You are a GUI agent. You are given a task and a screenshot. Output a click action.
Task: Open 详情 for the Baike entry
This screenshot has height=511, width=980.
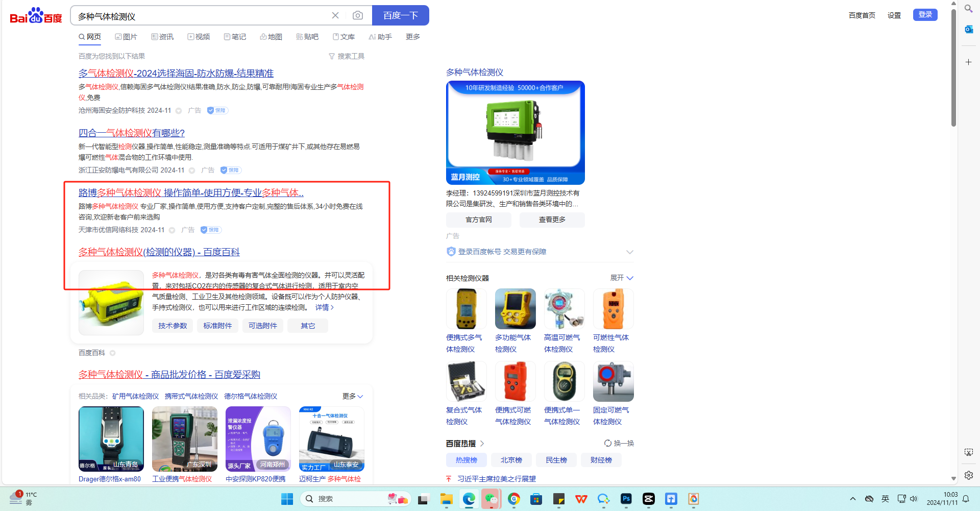(325, 307)
